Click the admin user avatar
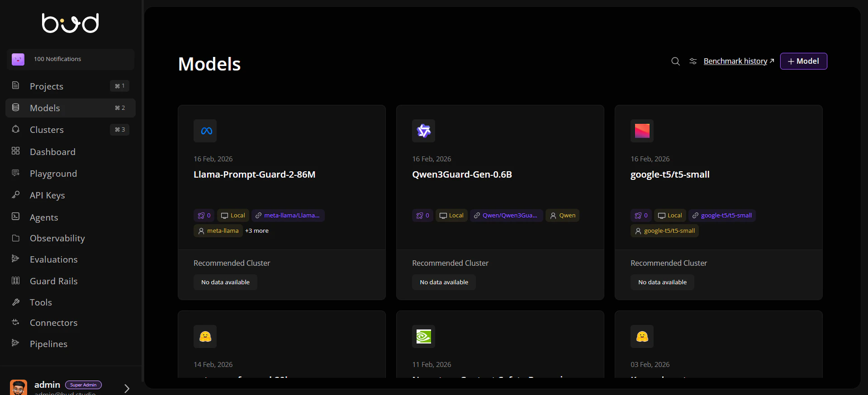Viewport: 868px width, 395px height. click(x=19, y=388)
